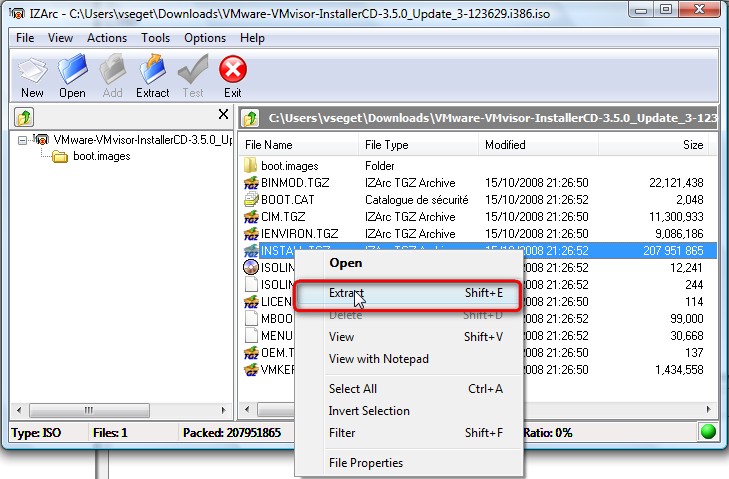
Task: Click the file list's scroll-right arrow
Action: [x=709, y=409]
